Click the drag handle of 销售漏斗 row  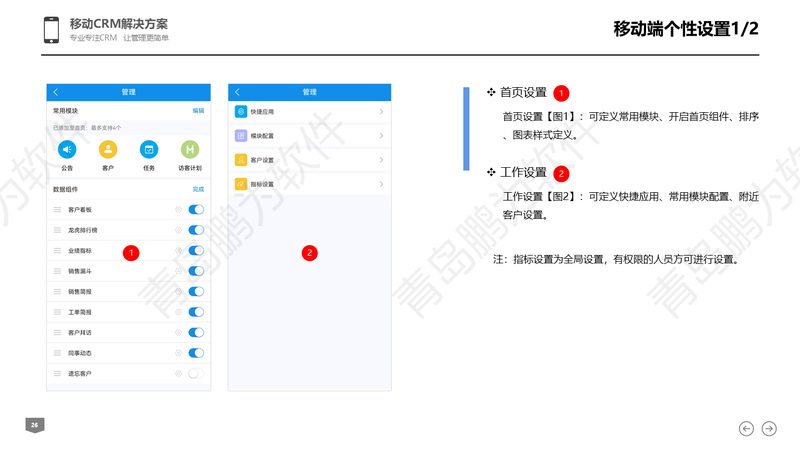(57, 271)
